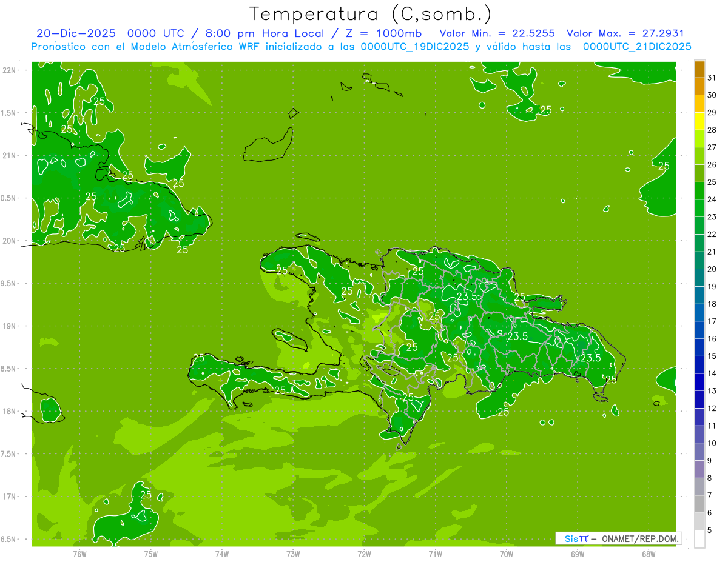Click the teal swatch between 19 and 20

pyautogui.click(x=699, y=278)
